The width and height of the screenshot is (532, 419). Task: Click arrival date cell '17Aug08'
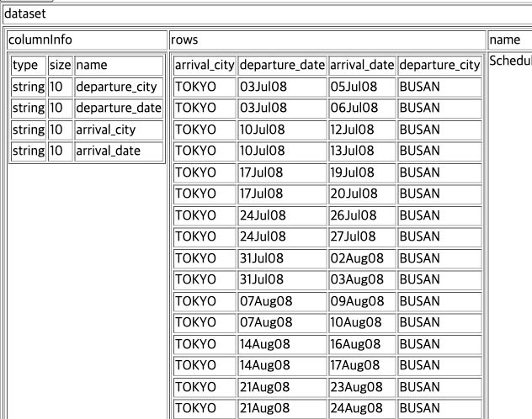(x=362, y=366)
